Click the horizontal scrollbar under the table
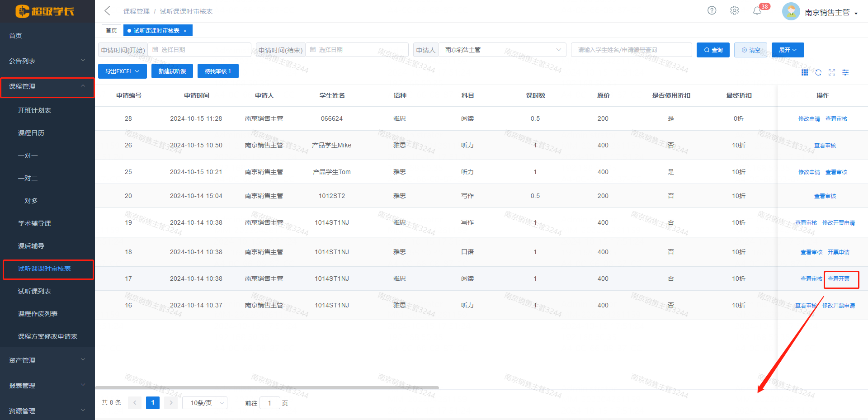The image size is (868, 420). point(267,387)
